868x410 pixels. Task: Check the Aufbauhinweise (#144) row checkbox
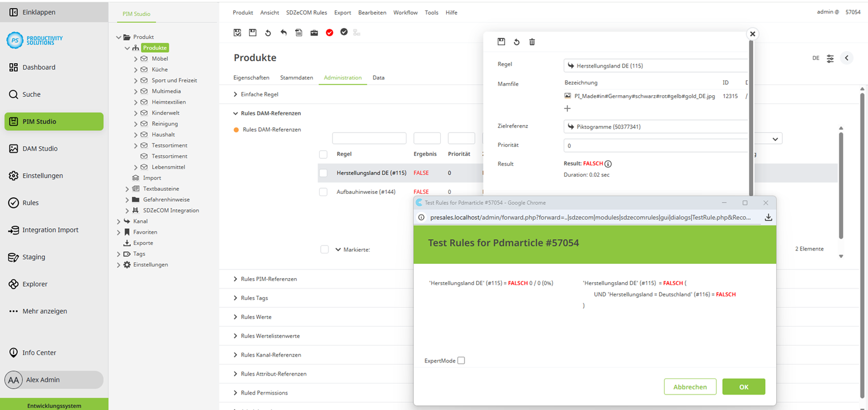point(323,192)
